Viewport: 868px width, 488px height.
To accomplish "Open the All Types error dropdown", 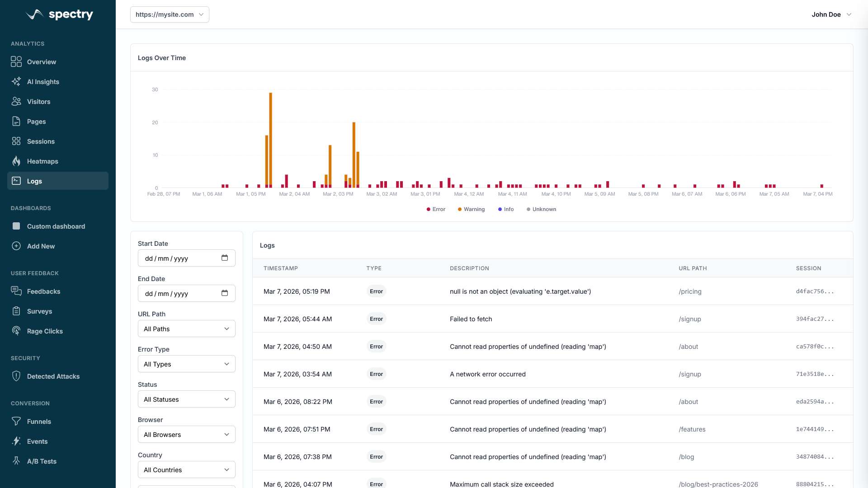I will coord(186,364).
